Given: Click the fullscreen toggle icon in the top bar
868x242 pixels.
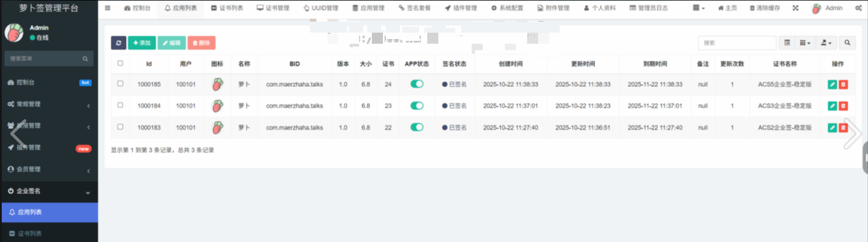Looking at the screenshot, I should [x=796, y=8].
